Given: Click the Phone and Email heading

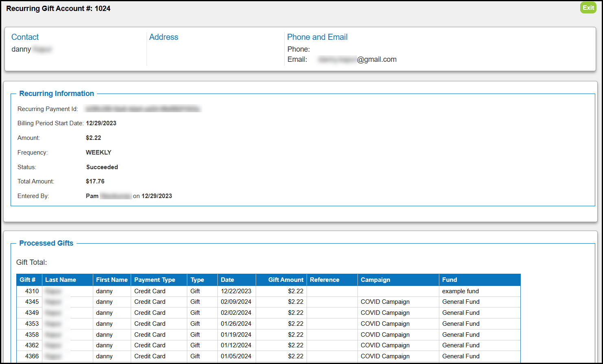Looking at the screenshot, I should (x=317, y=37).
